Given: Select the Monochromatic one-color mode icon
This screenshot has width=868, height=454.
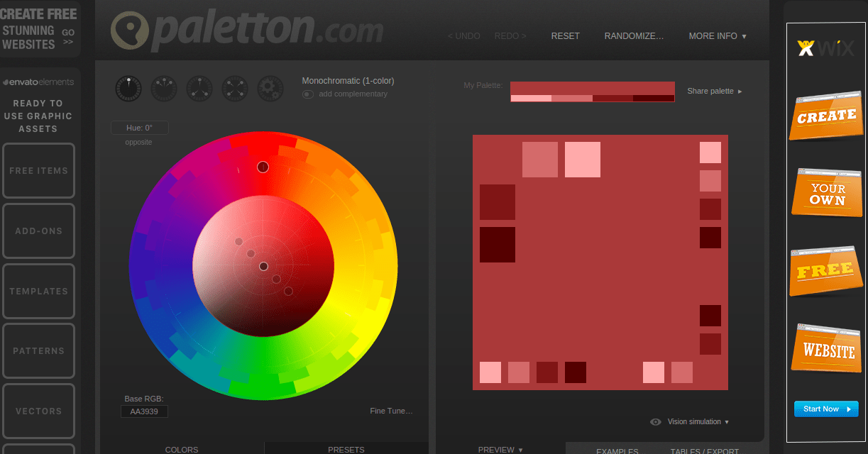Looking at the screenshot, I should click(x=128, y=89).
